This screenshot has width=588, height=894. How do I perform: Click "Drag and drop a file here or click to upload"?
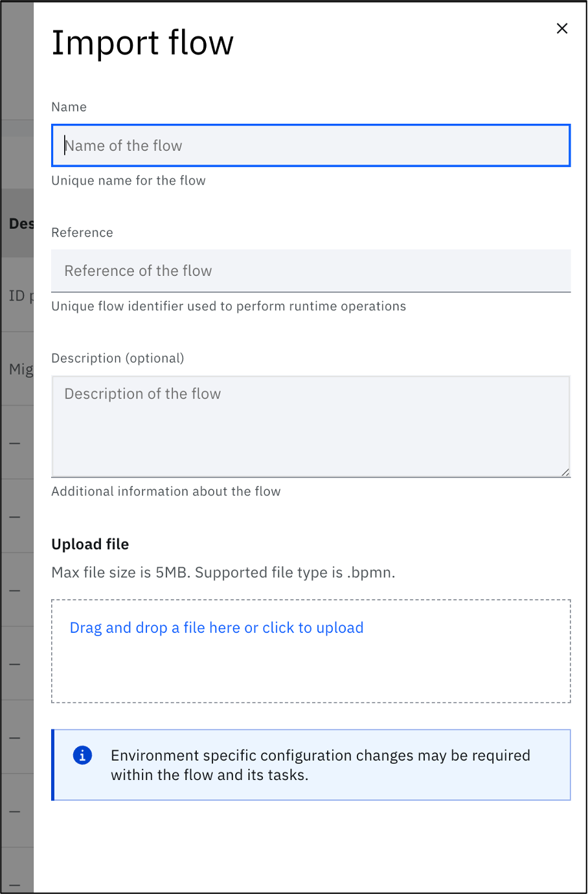click(216, 627)
